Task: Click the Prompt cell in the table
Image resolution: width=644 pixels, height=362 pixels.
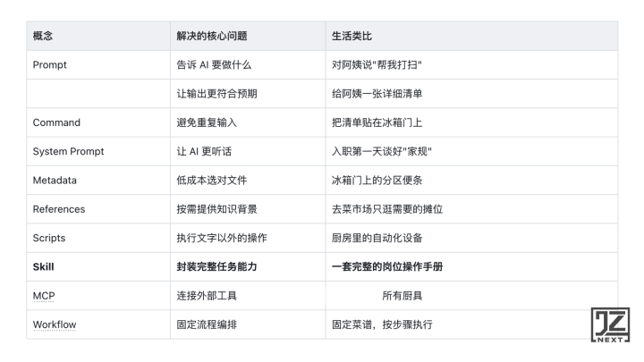Action: (50, 65)
